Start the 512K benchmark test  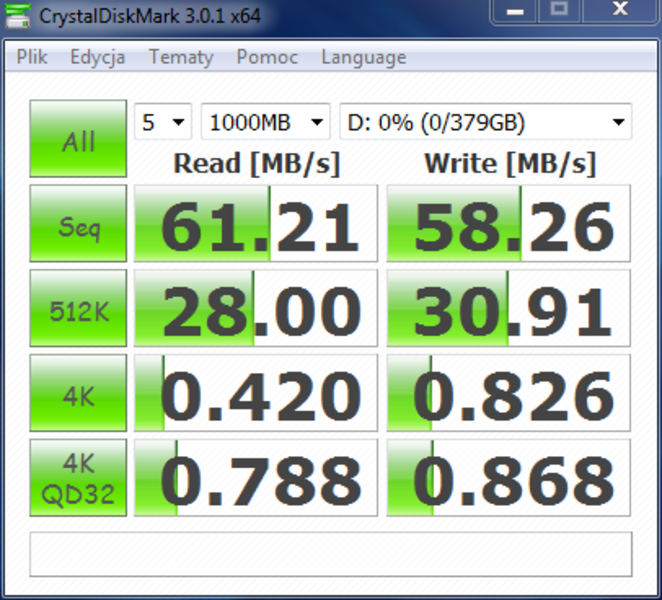[78, 308]
